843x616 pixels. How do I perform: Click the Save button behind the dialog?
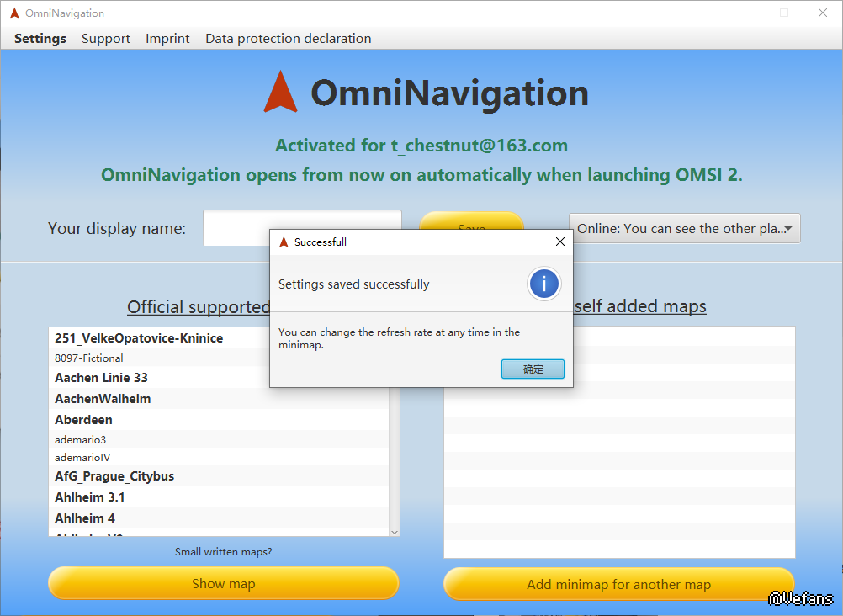pos(471,220)
